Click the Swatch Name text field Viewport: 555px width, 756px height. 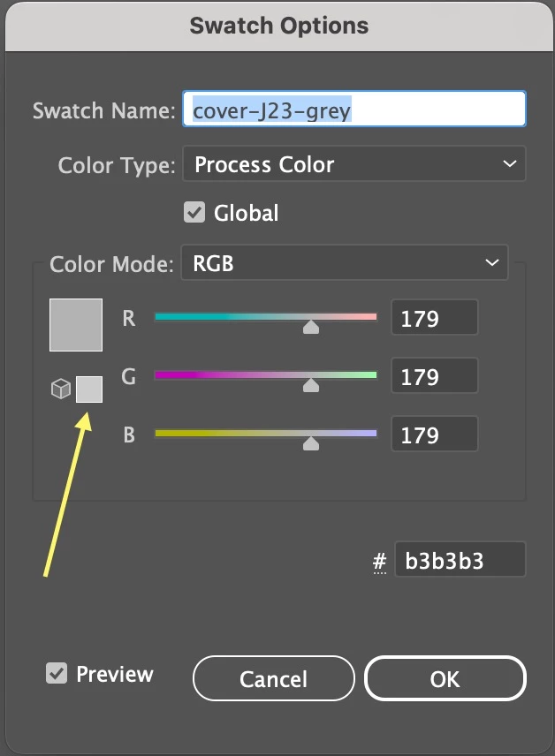(354, 111)
